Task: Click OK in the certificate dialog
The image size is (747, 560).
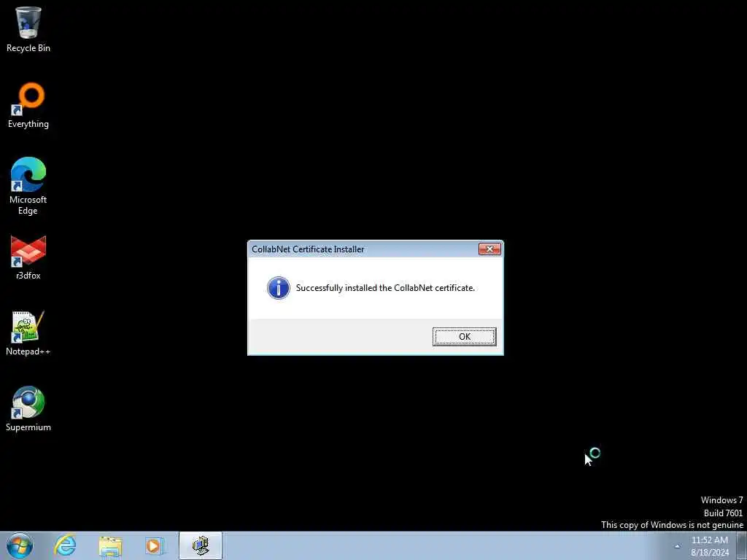Action: [464, 337]
